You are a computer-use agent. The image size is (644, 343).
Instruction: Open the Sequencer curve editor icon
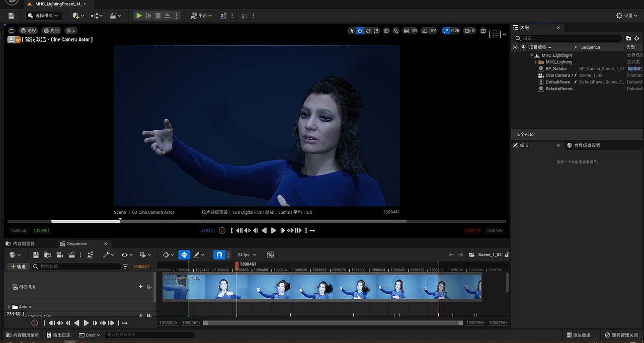point(270,255)
